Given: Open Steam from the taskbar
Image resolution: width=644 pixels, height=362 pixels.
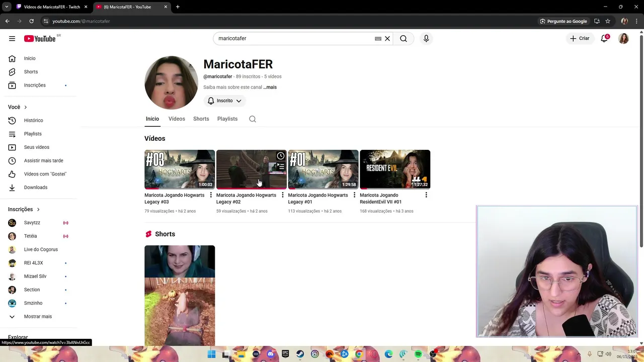Looking at the screenshot, I should (300, 354).
